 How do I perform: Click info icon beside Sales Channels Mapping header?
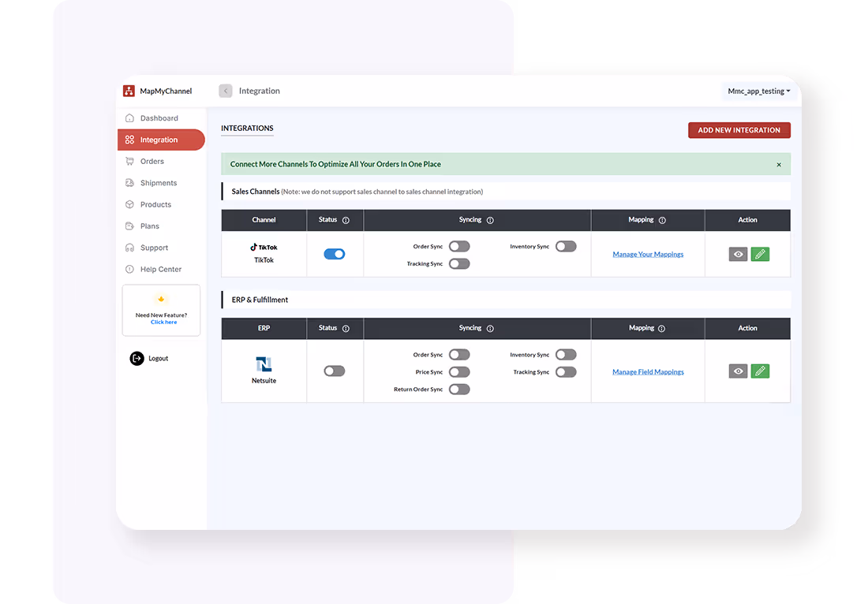click(662, 220)
